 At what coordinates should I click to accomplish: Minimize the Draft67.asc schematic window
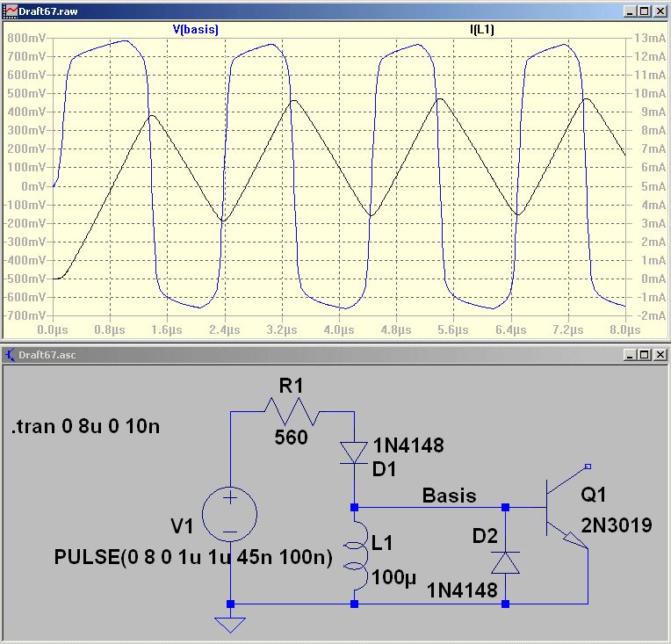click(630, 355)
